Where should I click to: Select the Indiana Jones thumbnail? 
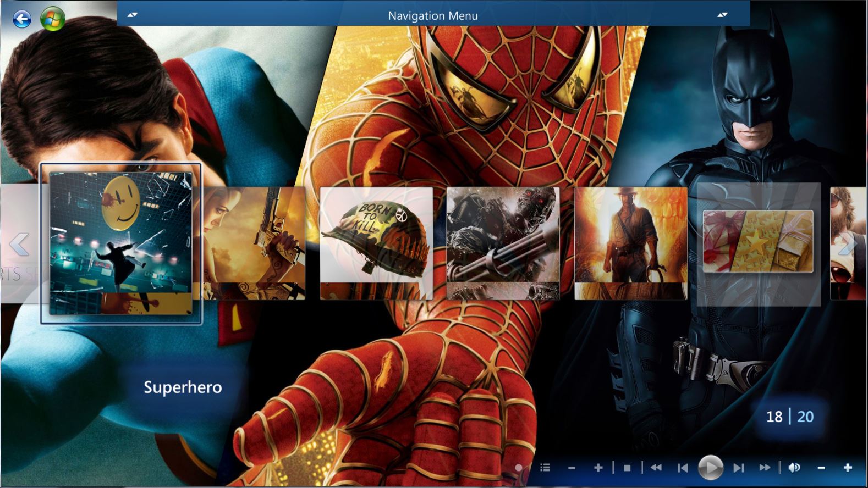pyautogui.click(x=631, y=243)
